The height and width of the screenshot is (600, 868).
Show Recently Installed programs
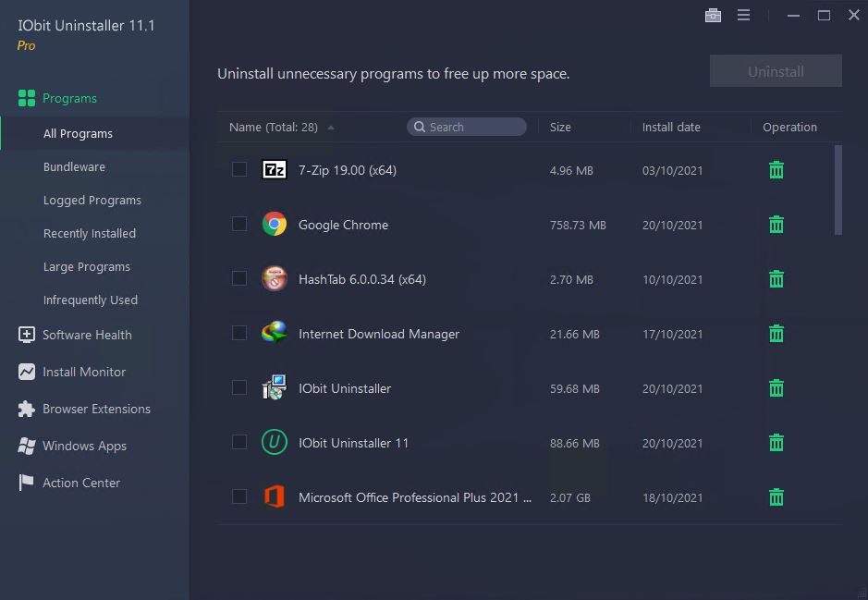pyautogui.click(x=89, y=233)
